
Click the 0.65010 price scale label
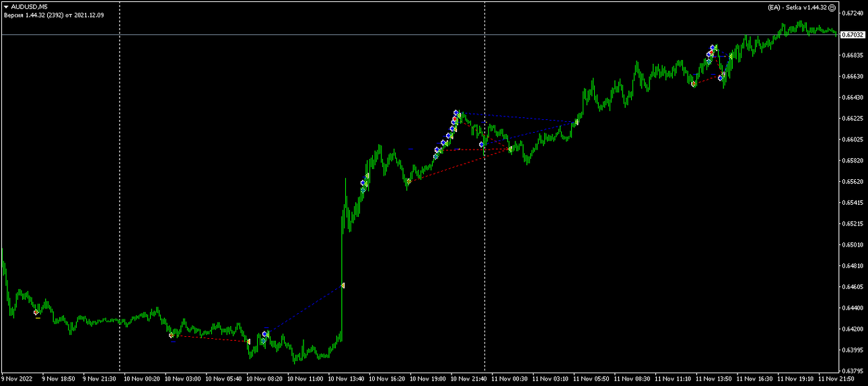(853, 245)
